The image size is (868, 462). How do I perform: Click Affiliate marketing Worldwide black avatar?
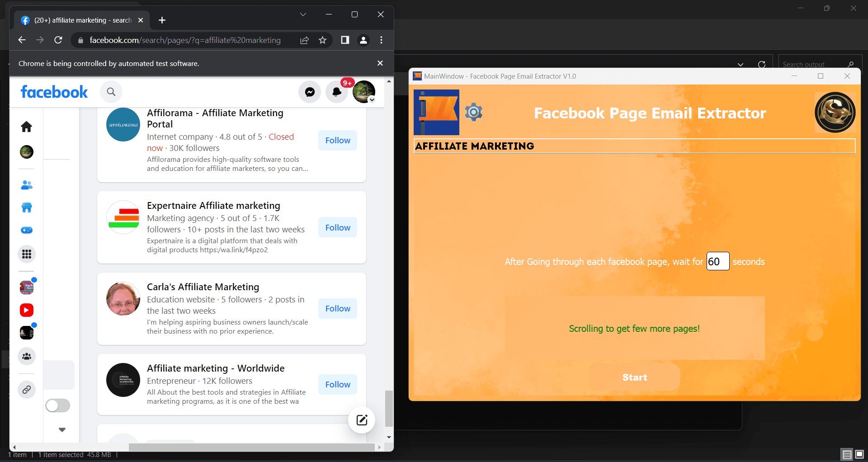pyautogui.click(x=123, y=380)
